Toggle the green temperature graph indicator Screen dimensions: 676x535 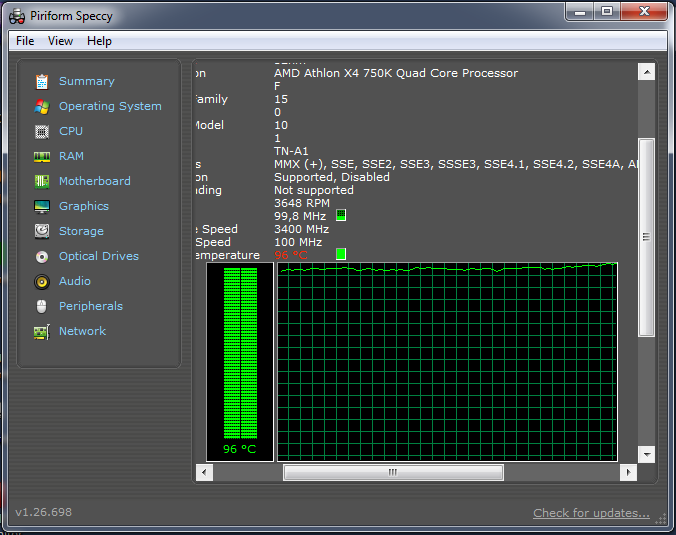pyautogui.click(x=341, y=255)
